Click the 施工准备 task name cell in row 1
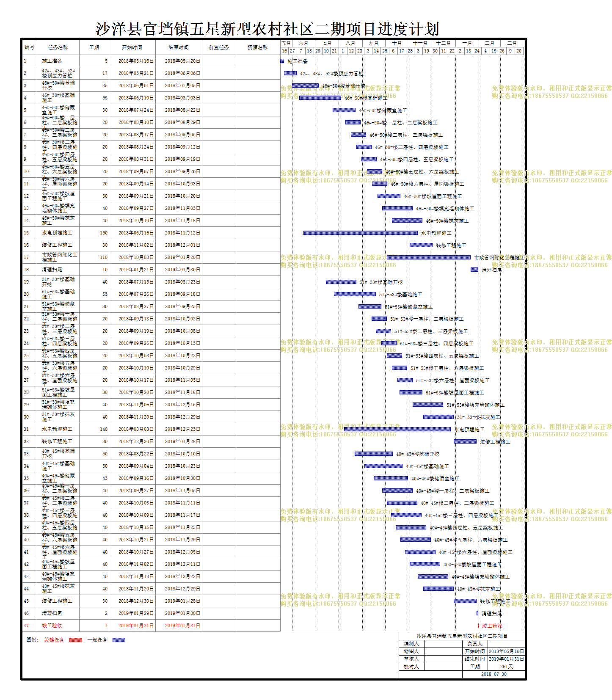This screenshot has width=612, height=700. tap(58, 61)
